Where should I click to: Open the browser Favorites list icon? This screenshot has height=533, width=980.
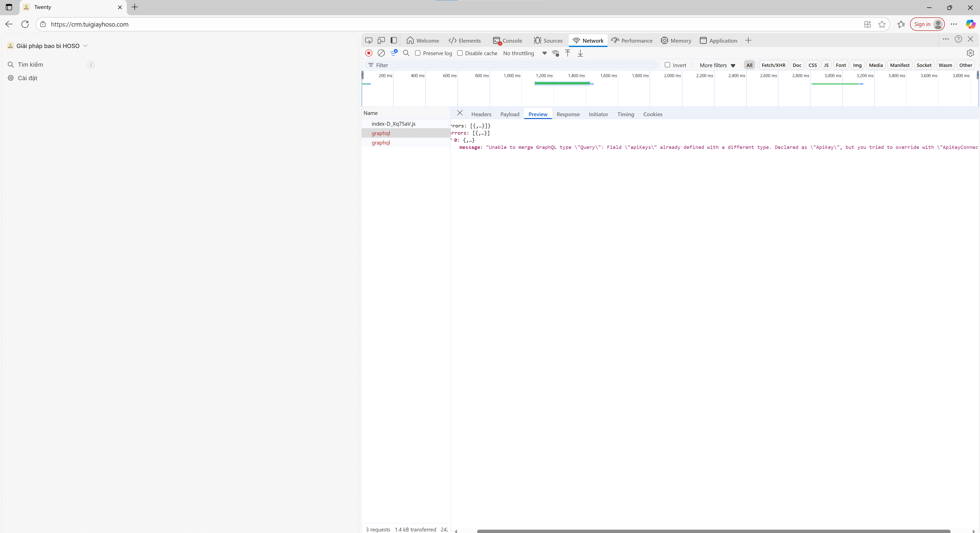901,24
